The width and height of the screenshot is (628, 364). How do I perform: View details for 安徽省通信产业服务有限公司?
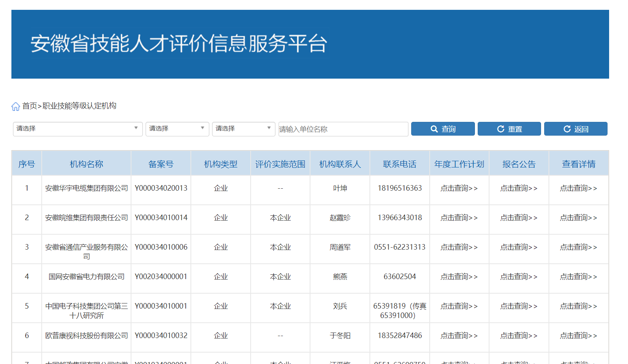(578, 247)
